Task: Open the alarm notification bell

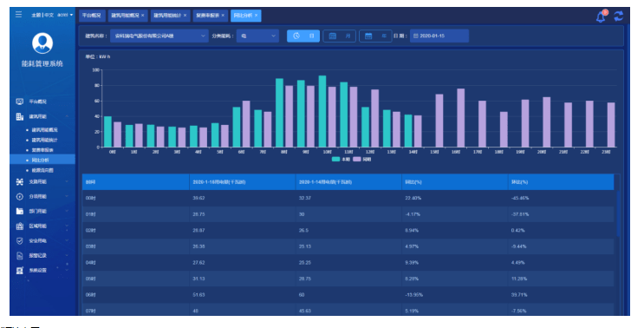Action: [601, 16]
